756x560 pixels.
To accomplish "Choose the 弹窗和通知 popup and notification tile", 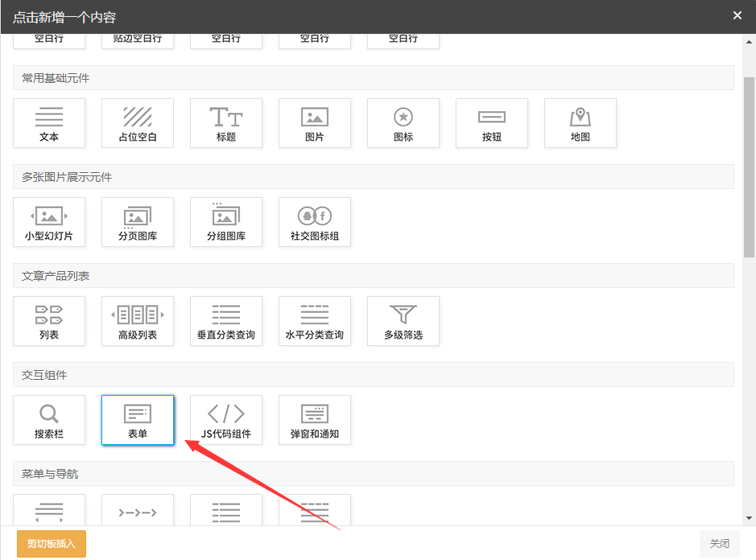I will [315, 420].
